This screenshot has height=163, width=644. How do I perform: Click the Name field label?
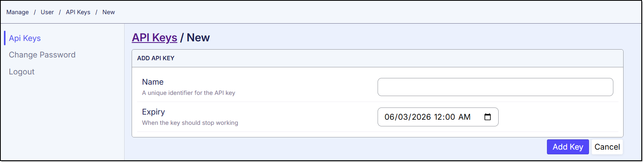pyautogui.click(x=153, y=82)
